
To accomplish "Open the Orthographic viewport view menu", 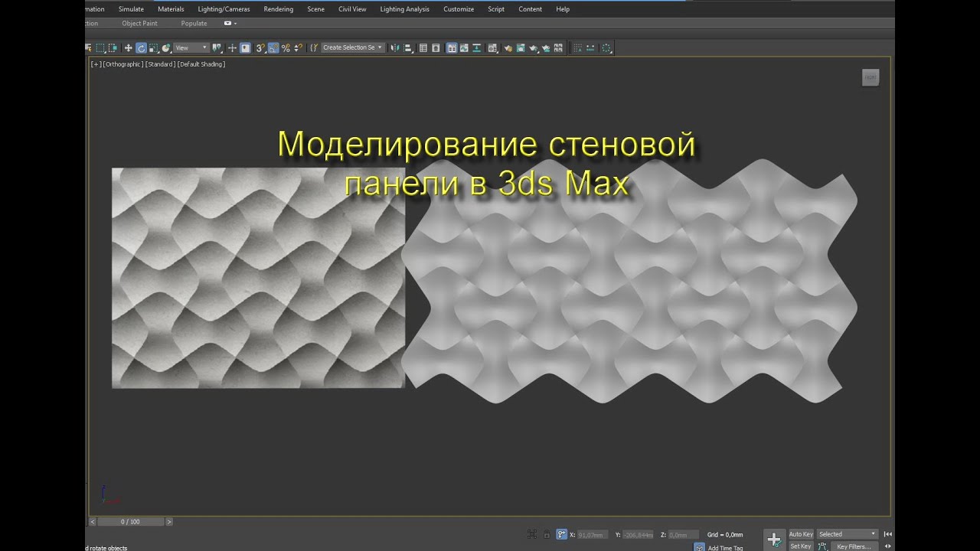I will [x=122, y=64].
